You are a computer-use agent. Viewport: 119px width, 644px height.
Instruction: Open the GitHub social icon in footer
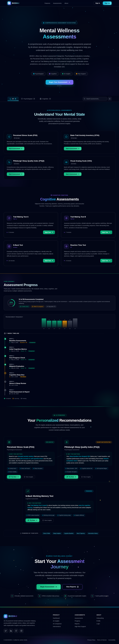coord(16,631)
